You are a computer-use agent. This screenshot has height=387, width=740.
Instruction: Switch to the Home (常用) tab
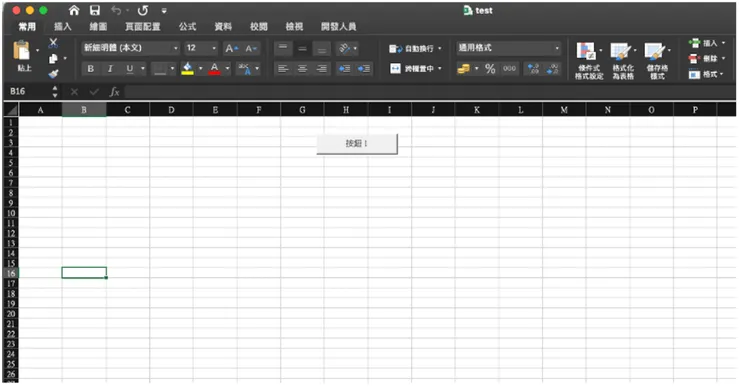pyautogui.click(x=27, y=26)
